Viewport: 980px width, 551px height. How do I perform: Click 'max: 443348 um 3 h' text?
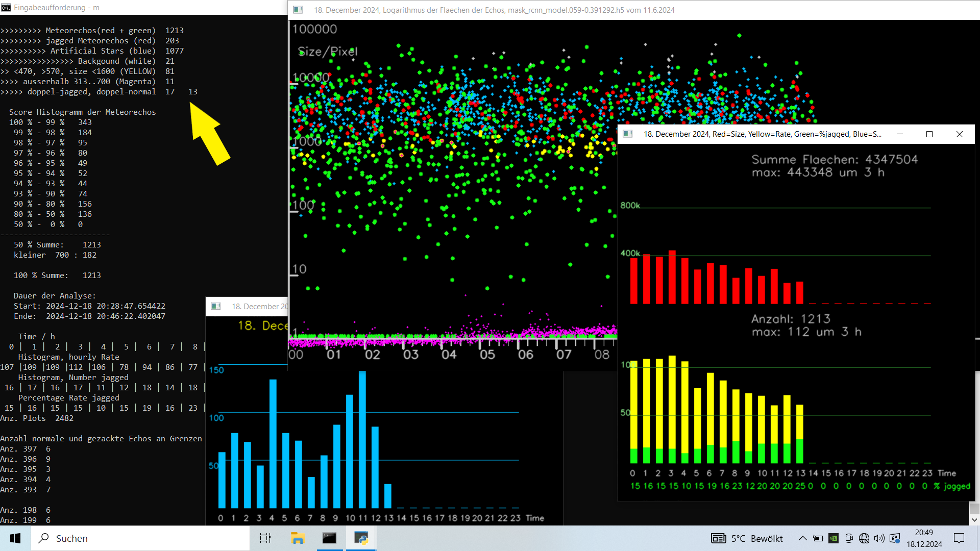coord(818,172)
